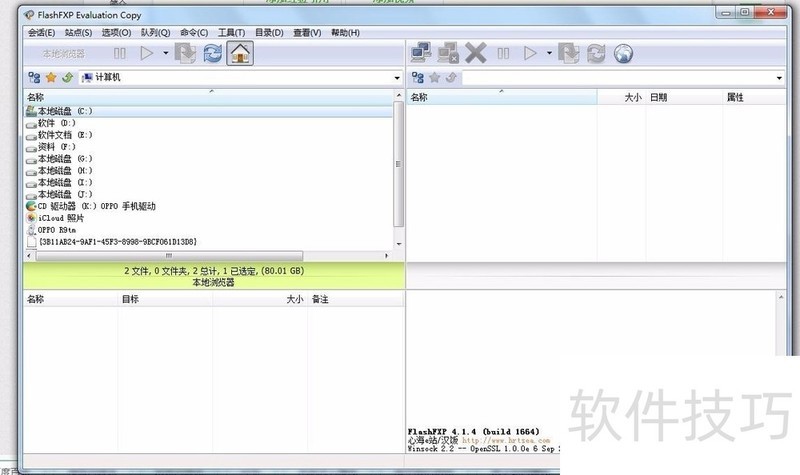Click left pane scroll-down arrow

398,244
